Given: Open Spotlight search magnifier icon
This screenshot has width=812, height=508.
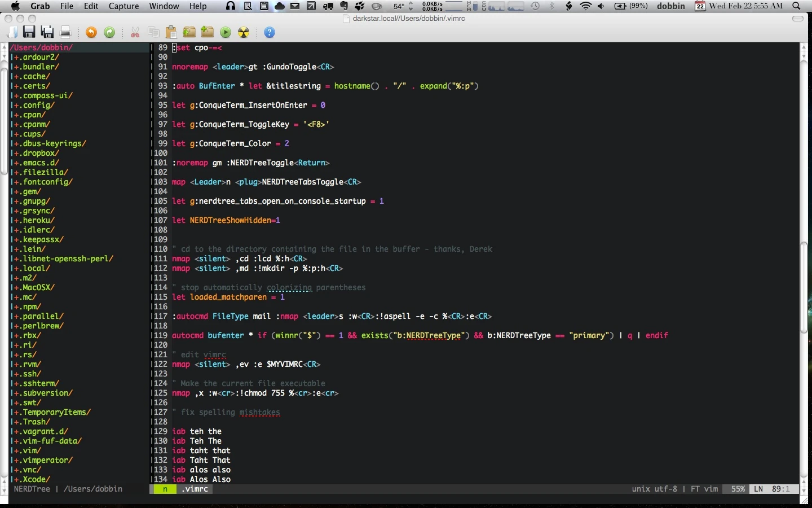Looking at the screenshot, I should (796, 6).
